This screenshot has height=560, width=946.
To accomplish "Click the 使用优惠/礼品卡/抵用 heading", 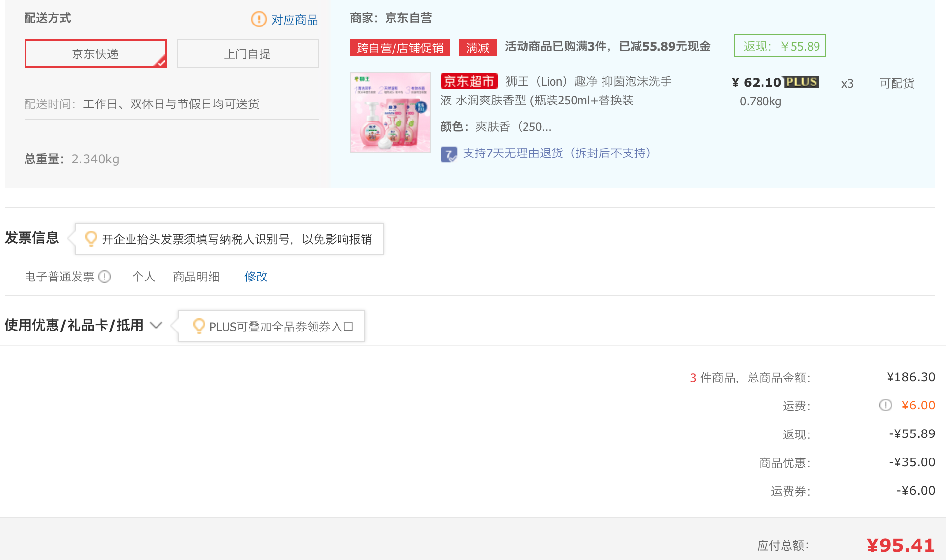I will coord(74,325).
